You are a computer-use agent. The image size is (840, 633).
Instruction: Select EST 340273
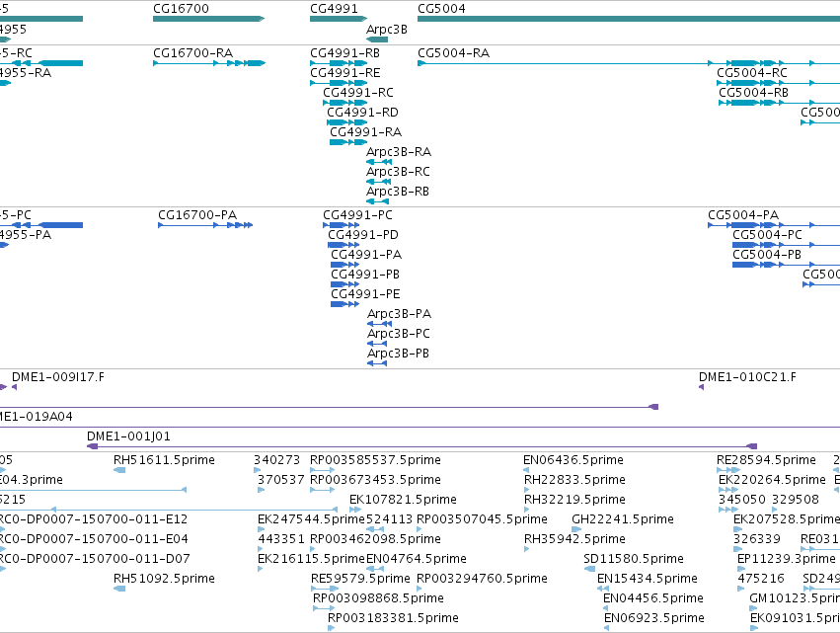258,470
